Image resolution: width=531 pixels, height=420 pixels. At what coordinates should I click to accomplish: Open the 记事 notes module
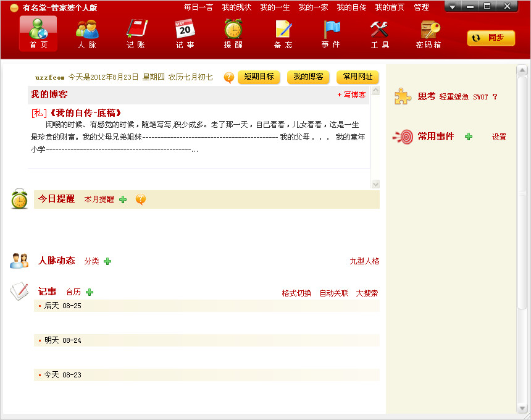[183, 33]
